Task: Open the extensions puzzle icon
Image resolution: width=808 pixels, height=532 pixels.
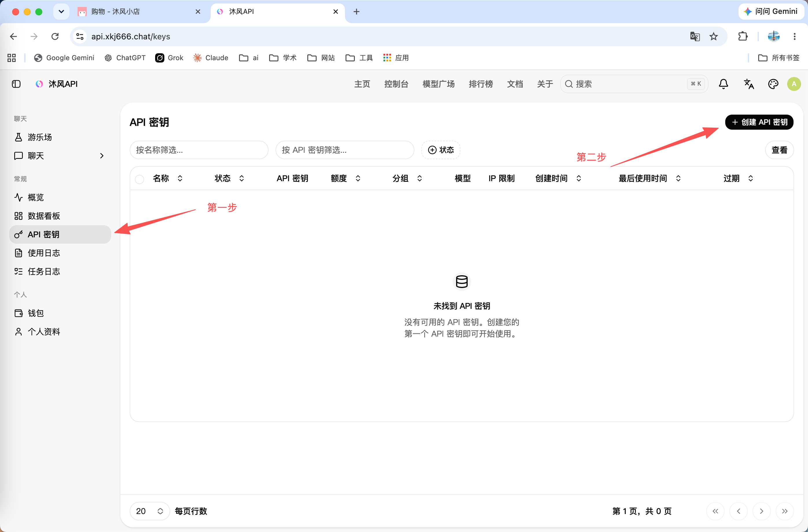Action: [x=743, y=36]
